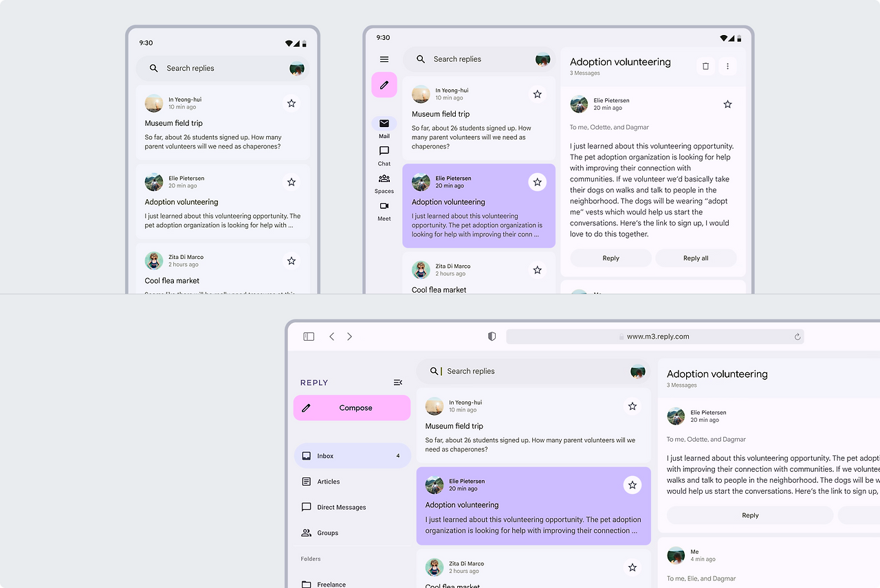
Task: Open the profile avatar in the phone search bar
Action: pos(297,68)
